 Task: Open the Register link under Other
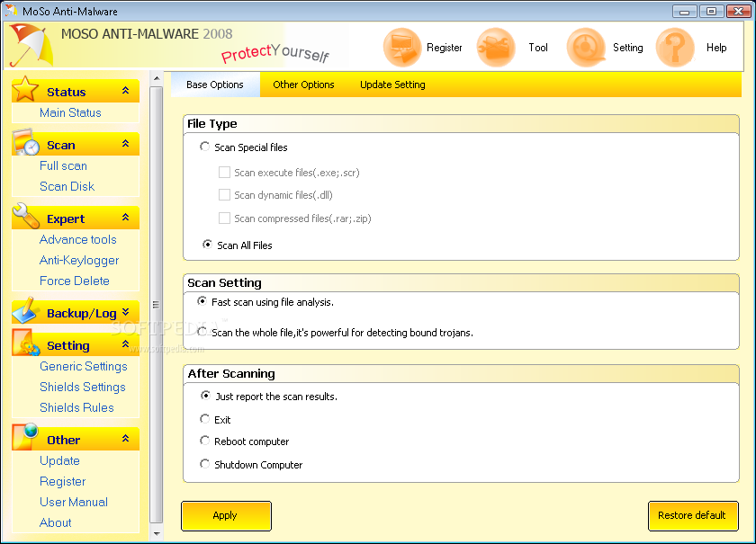63,481
